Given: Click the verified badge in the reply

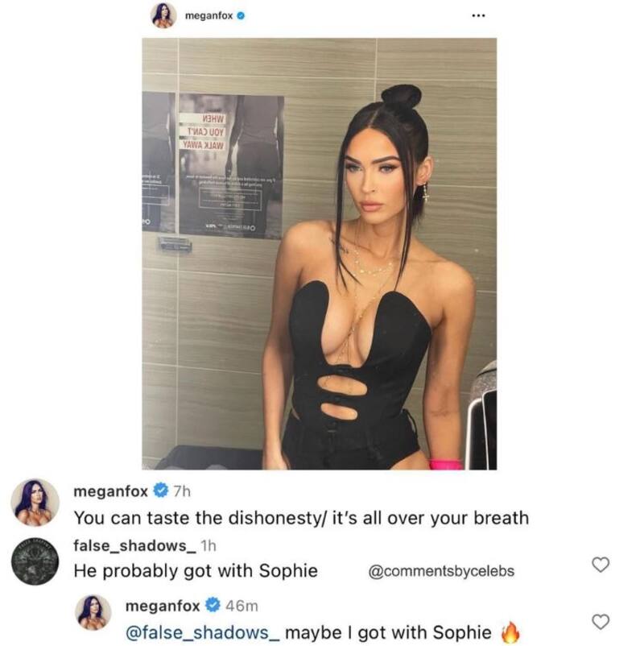Looking at the screenshot, I should 213,605.
